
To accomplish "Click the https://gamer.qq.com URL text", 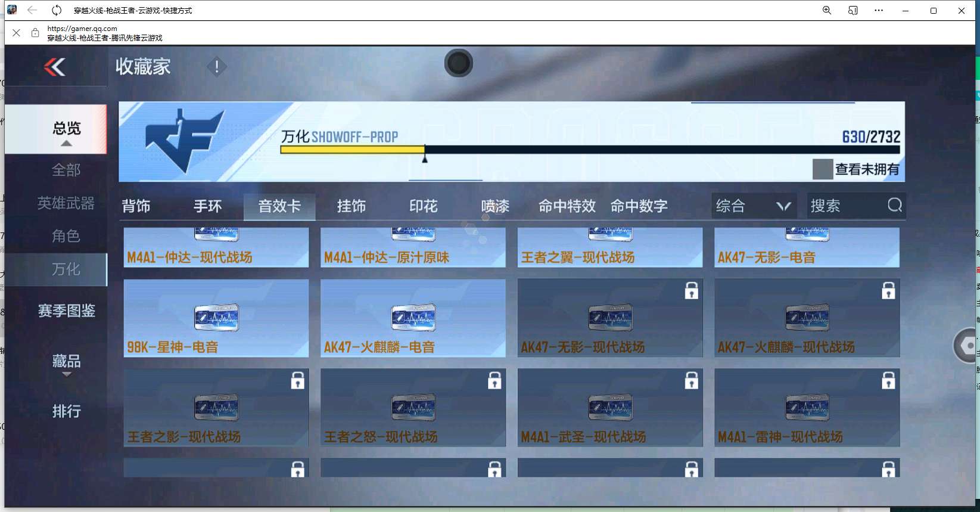I will point(82,28).
